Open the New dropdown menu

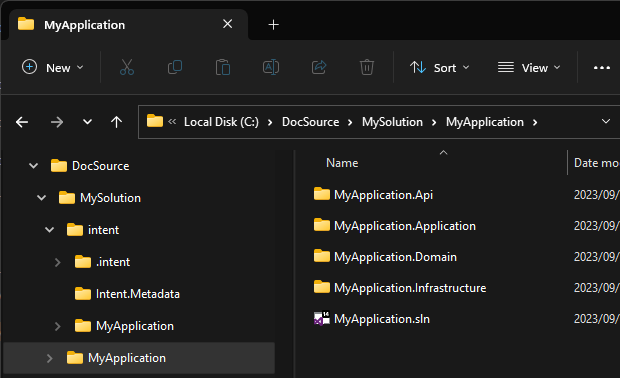point(53,68)
